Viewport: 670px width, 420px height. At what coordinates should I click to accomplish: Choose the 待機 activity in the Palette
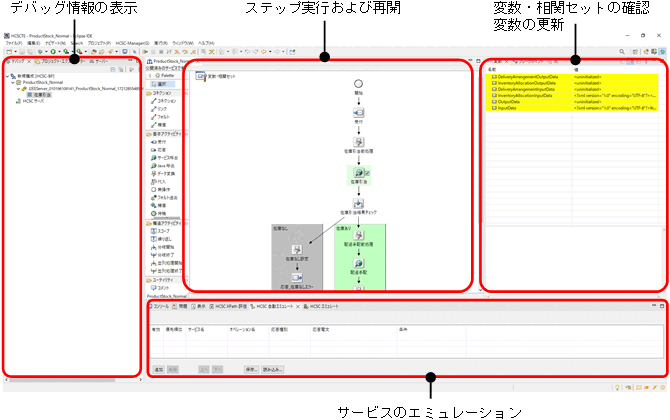click(159, 213)
